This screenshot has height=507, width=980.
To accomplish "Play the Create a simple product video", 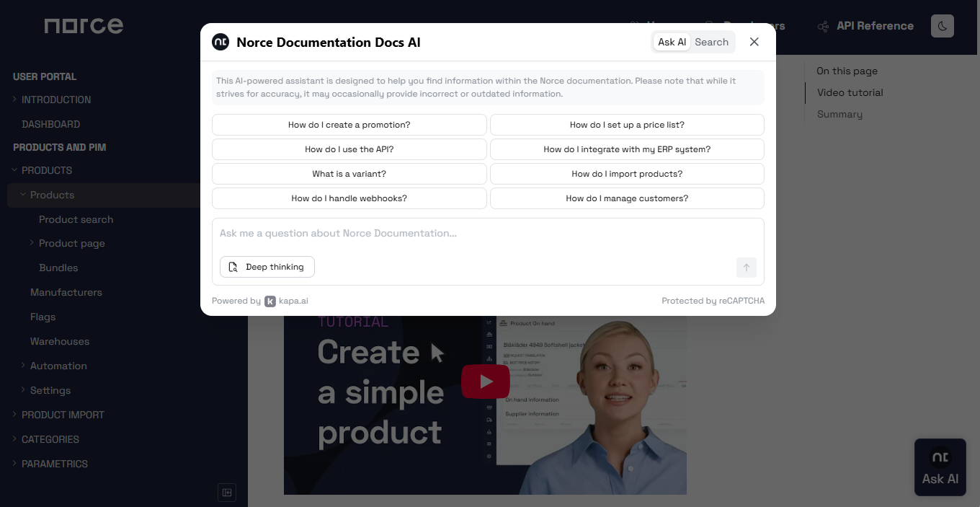I will pyautogui.click(x=485, y=382).
